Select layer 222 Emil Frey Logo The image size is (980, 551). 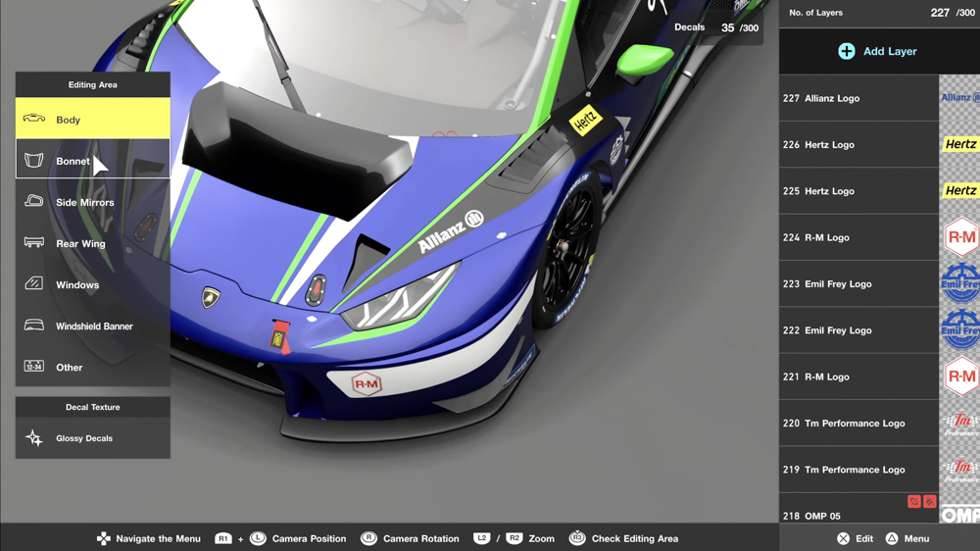(858, 329)
